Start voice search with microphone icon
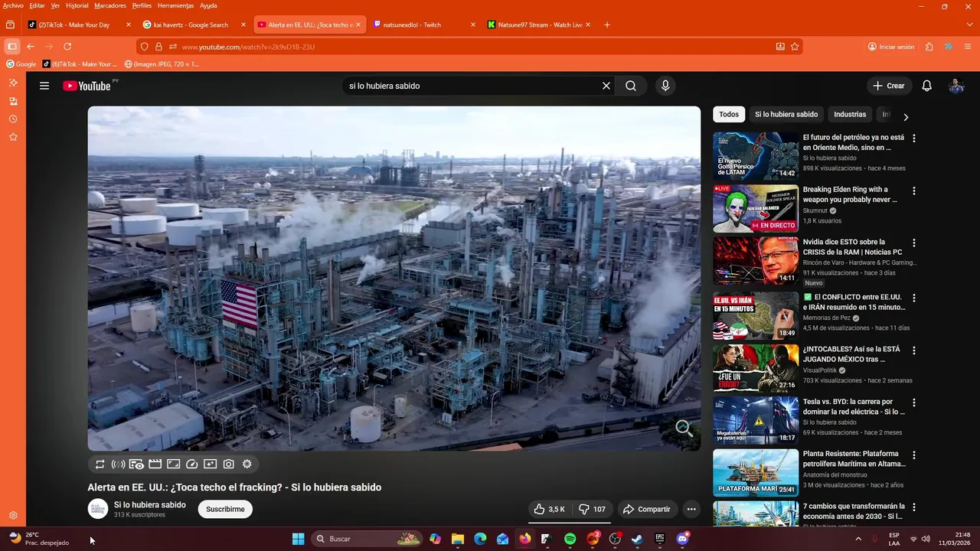This screenshot has height=551, width=980. pos(665,86)
